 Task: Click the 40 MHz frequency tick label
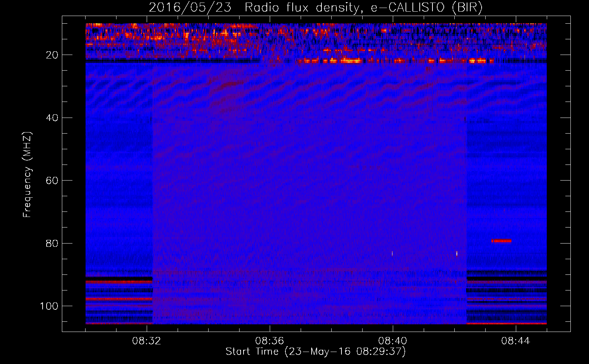(x=52, y=118)
